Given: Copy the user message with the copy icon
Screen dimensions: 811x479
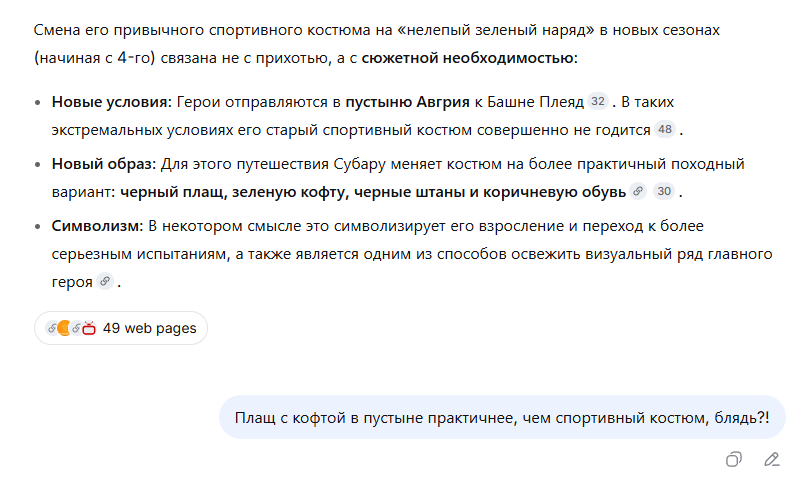Looking at the screenshot, I should click(x=733, y=459).
